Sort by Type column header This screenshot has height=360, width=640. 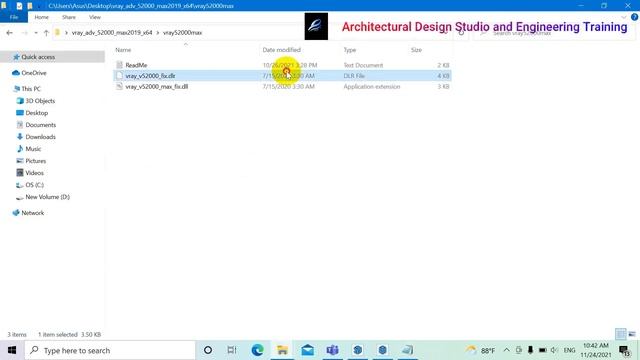[350, 50]
